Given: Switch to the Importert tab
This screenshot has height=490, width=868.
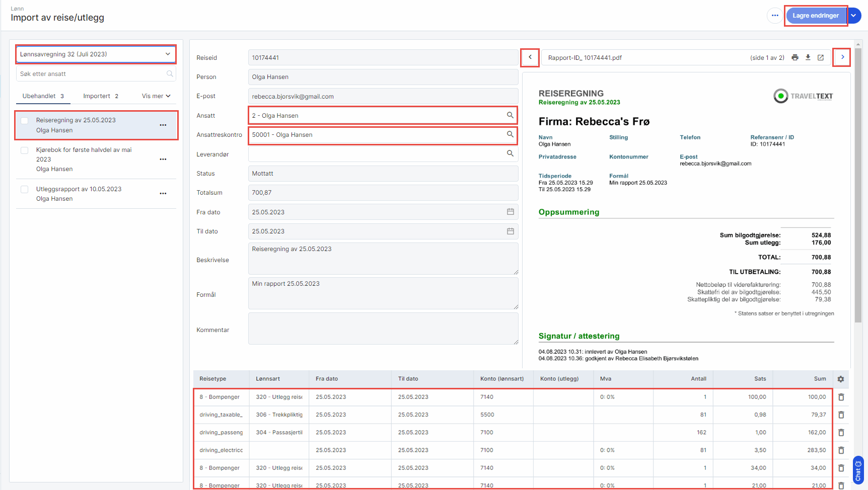Looking at the screenshot, I should pyautogui.click(x=101, y=96).
